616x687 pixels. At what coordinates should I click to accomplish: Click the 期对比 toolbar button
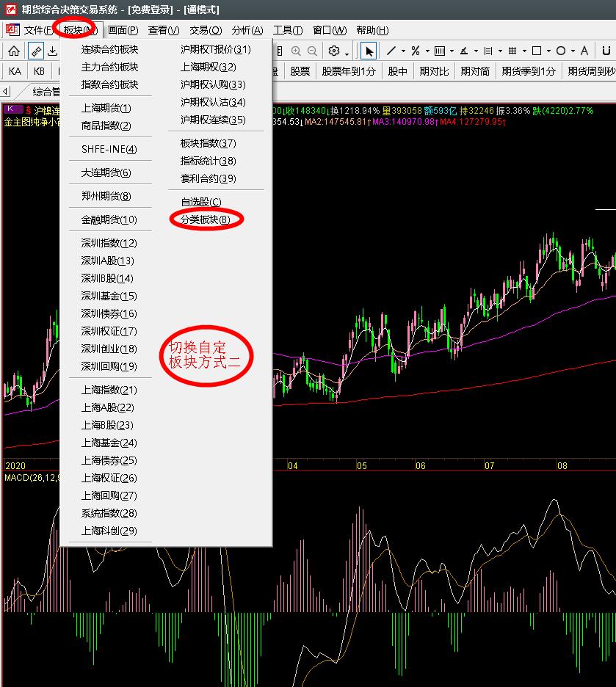pyautogui.click(x=434, y=71)
